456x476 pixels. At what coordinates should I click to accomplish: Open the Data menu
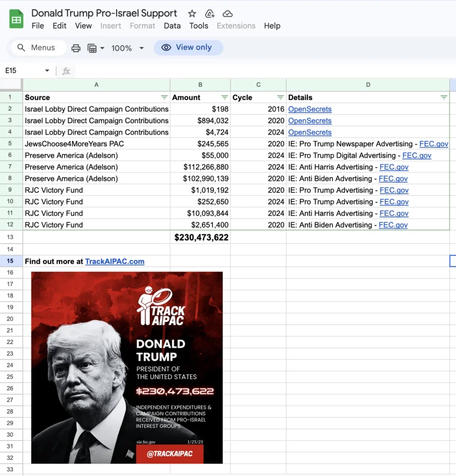(x=172, y=26)
